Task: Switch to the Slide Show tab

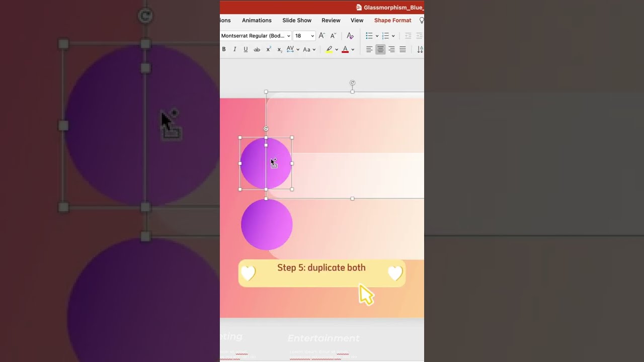Action: (x=297, y=20)
